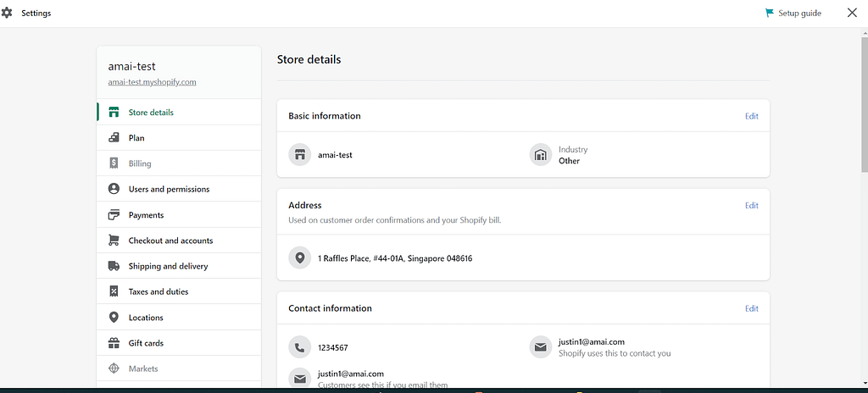
Task: Click the Industry value Other
Action: point(569,161)
